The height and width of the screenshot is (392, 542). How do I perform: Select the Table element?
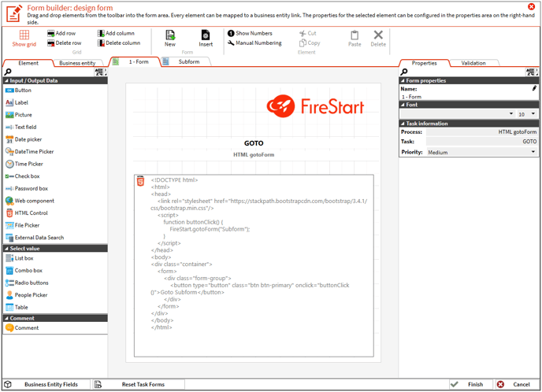[x=17, y=307]
